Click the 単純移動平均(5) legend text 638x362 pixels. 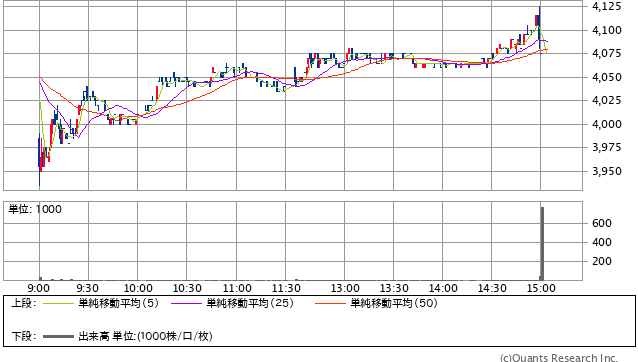118,303
